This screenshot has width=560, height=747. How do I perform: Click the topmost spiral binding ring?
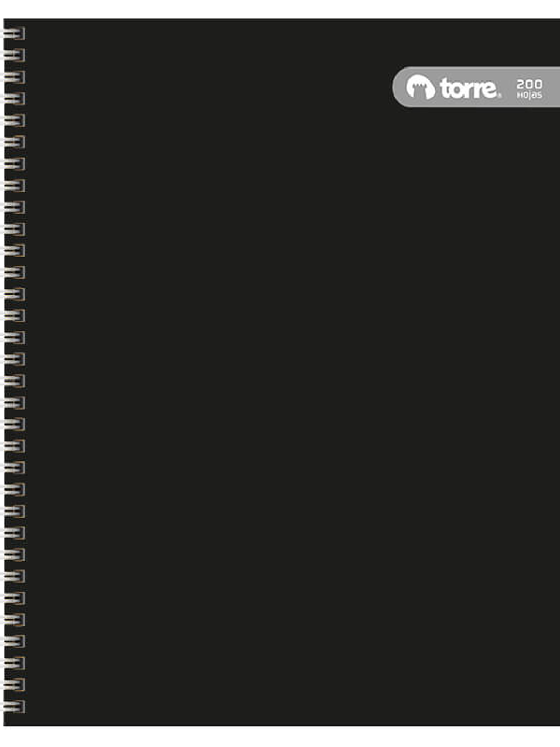(14, 34)
